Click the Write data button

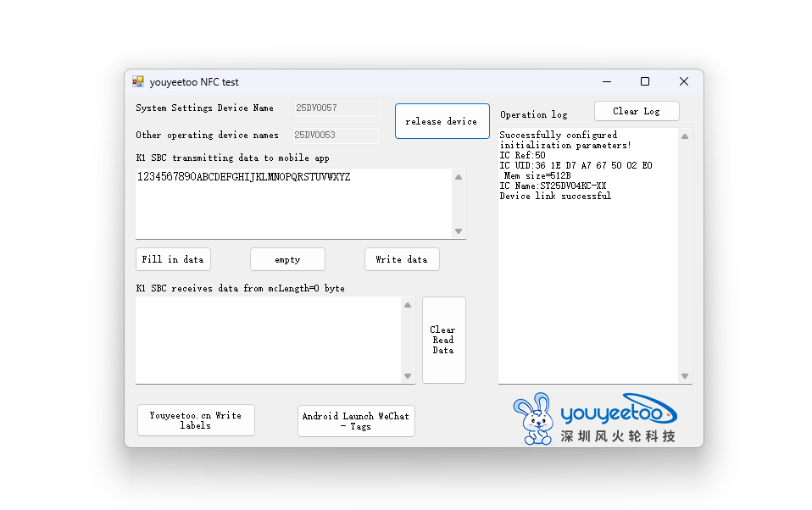pos(402,259)
